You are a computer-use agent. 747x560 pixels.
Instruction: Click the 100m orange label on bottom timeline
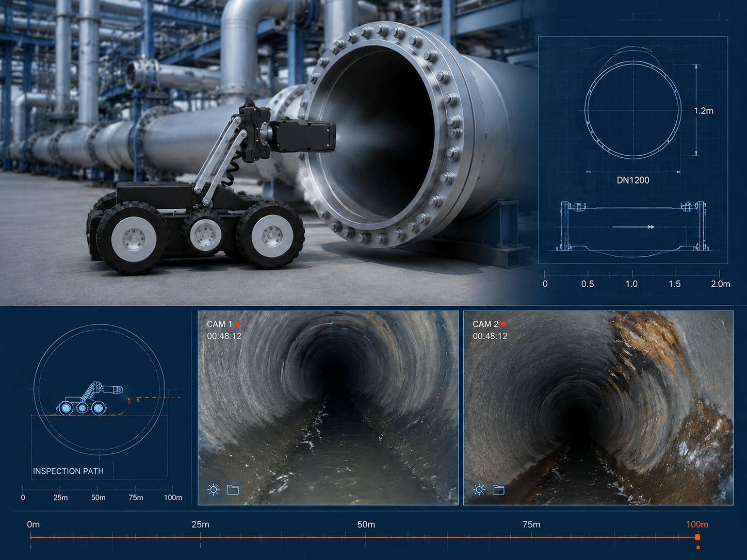(x=697, y=524)
